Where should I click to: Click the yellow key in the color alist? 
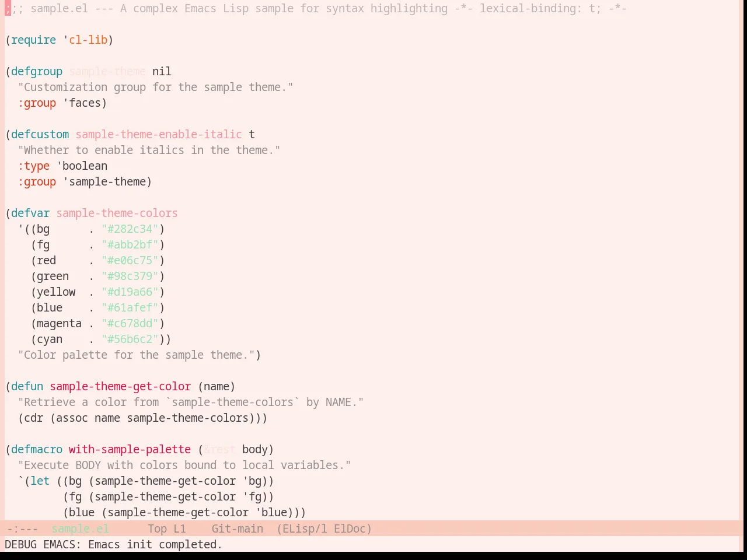click(56, 292)
